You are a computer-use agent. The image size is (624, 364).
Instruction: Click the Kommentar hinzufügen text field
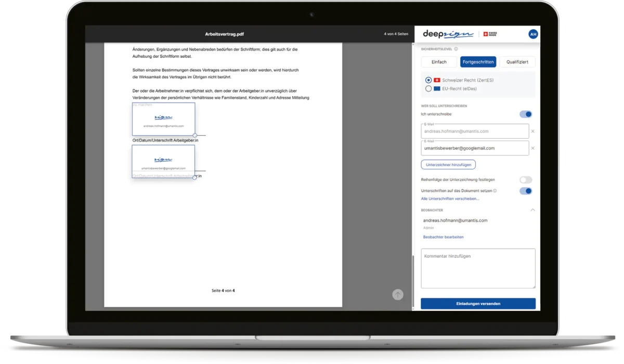coord(478,268)
